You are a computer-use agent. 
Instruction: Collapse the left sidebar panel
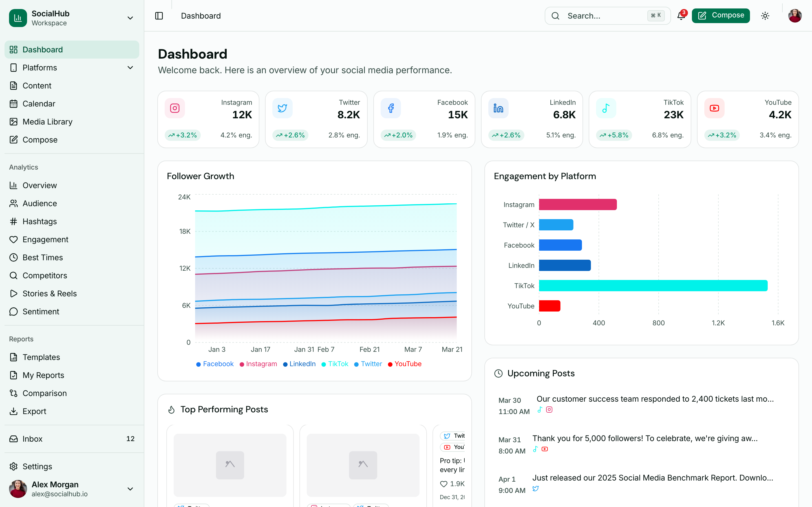159,16
